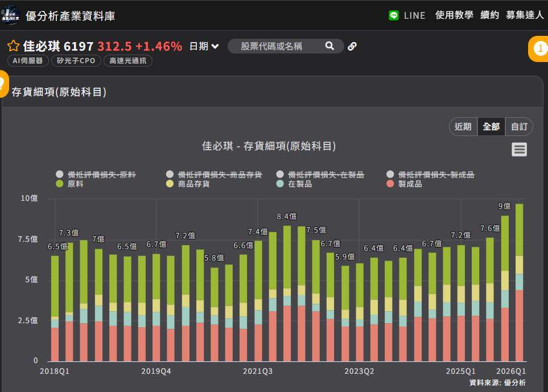Image resolution: width=548 pixels, height=392 pixels.
Task: Click the bar labeled 5.9億
Action: pyautogui.click(x=345, y=313)
